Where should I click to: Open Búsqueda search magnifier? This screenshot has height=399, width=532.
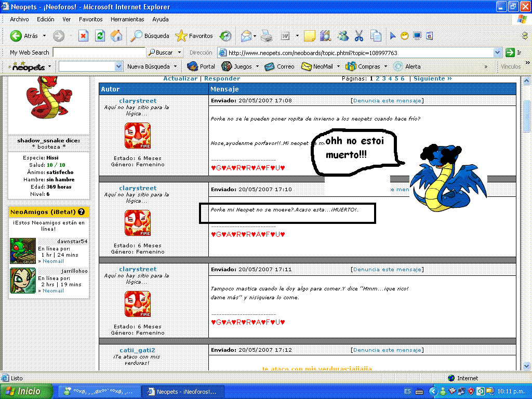[150, 36]
